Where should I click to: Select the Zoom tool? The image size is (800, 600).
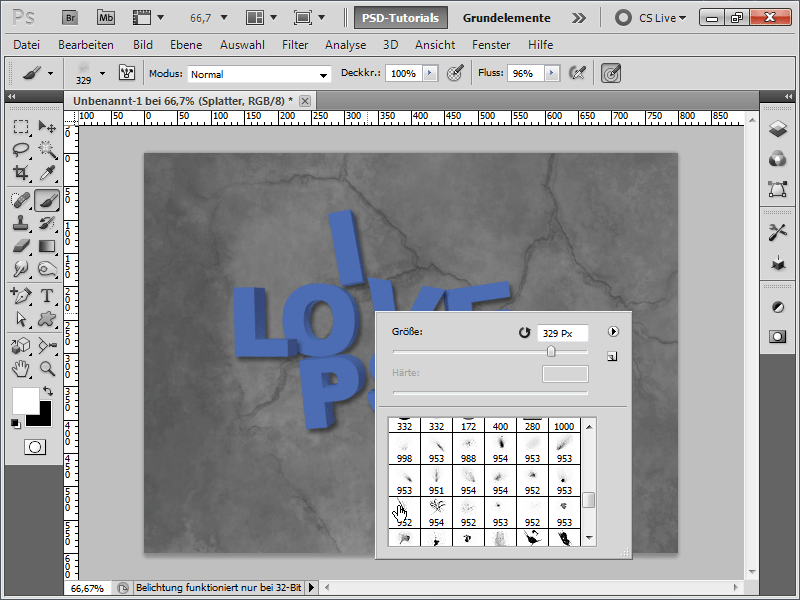coord(47,369)
